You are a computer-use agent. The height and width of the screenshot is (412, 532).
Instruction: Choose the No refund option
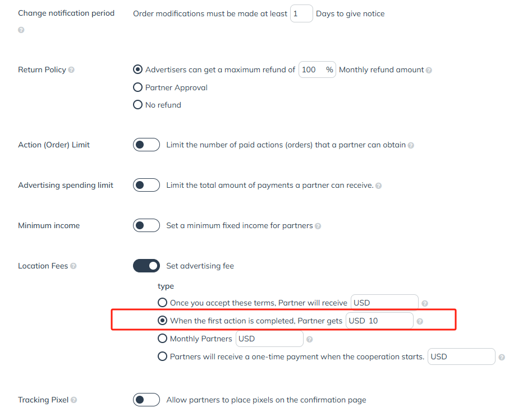pyautogui.click(x=137, y=104)
